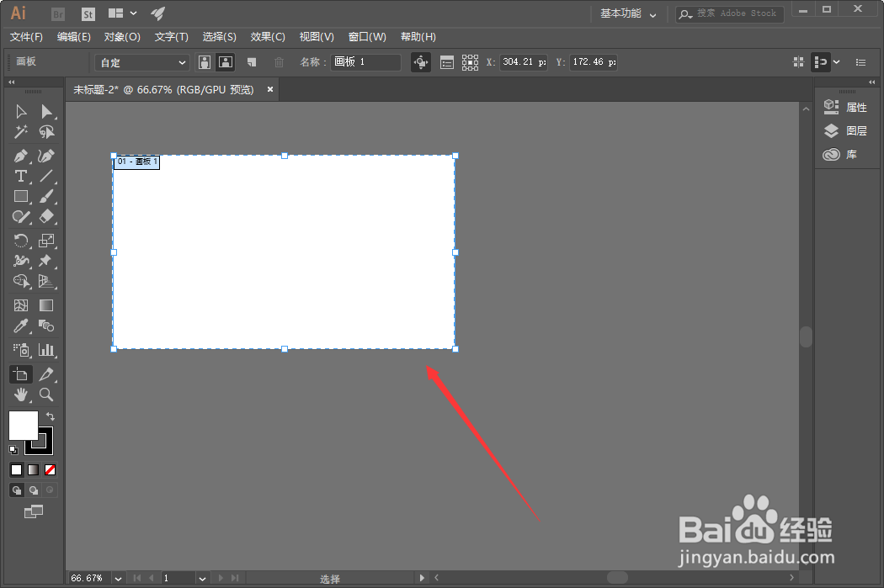This screenshot has width=884, height=588.
Task: Choose the Perspective Grid tool
Action: click(46, 281)
